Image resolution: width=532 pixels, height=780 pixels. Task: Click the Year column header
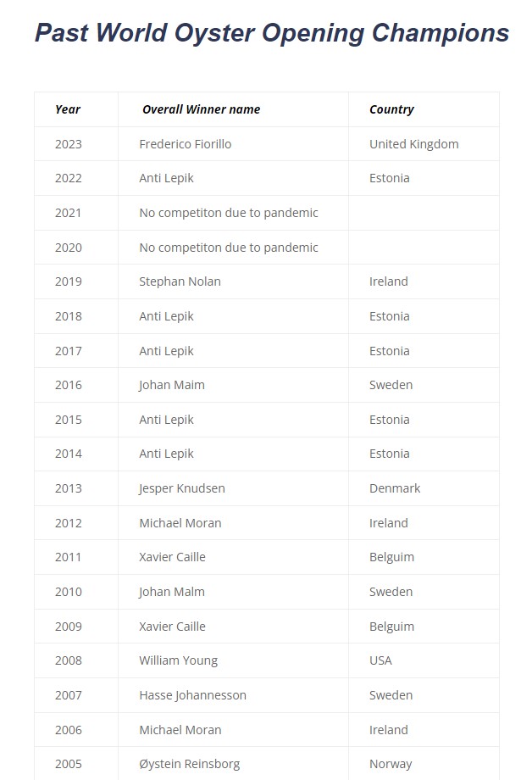pyautogui.click(x=68, y=109)
